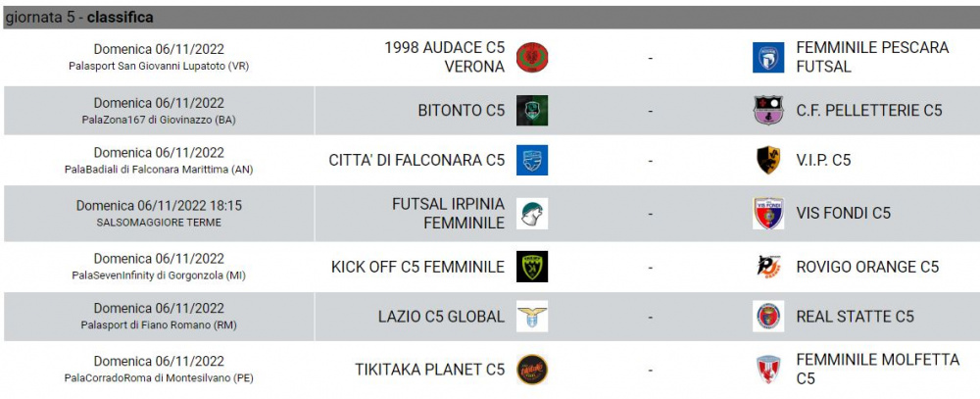Click the Futsal Irpinia Femminile wolf logo
980x399 pixels.
pyautogui.click(x=532, y=214)
